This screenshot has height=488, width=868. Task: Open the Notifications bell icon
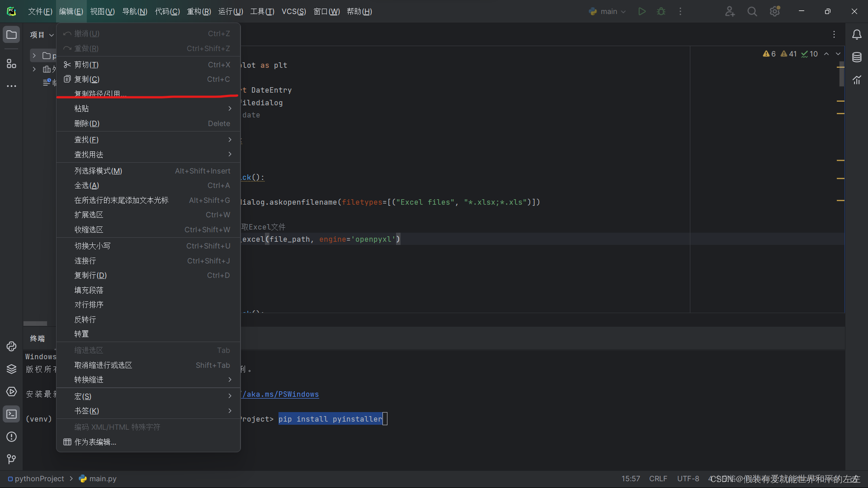(x=857, y=35)
